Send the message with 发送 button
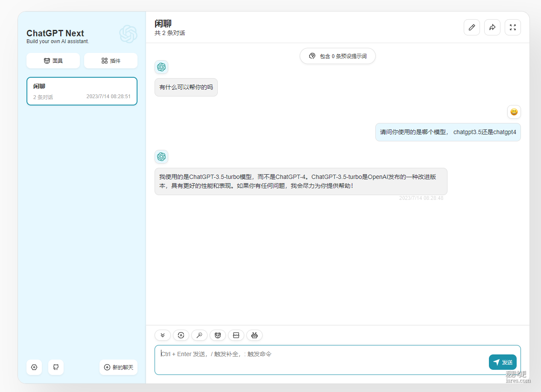The image size is (541, 392). (x=503, y=362)
